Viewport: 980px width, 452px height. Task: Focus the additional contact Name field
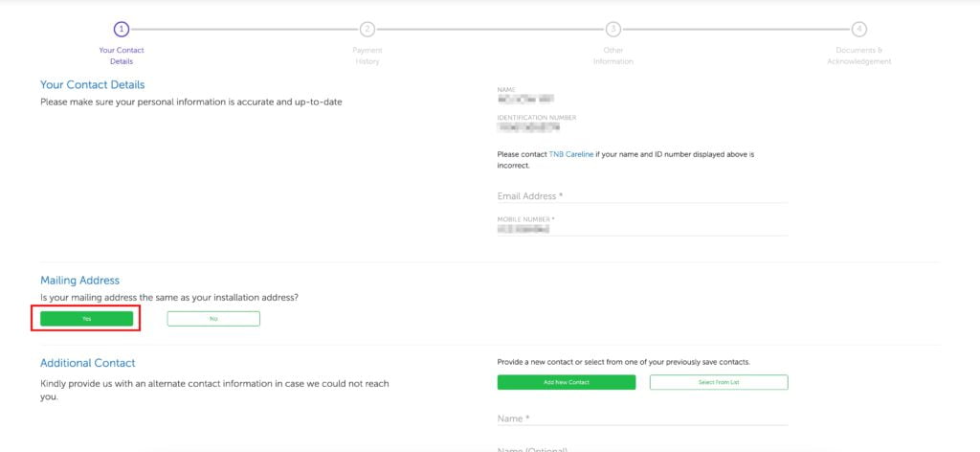pyautogui.click(x=642, y=418)
